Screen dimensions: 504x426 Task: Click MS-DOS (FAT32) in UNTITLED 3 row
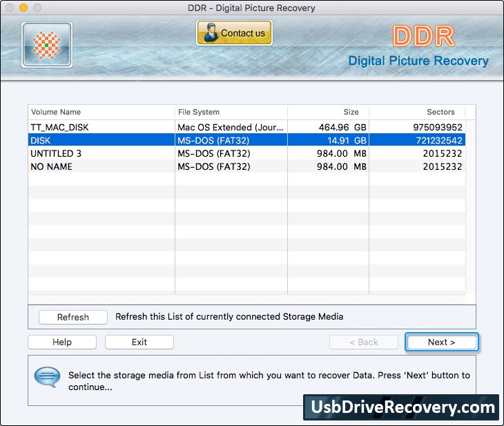[231, 154]
